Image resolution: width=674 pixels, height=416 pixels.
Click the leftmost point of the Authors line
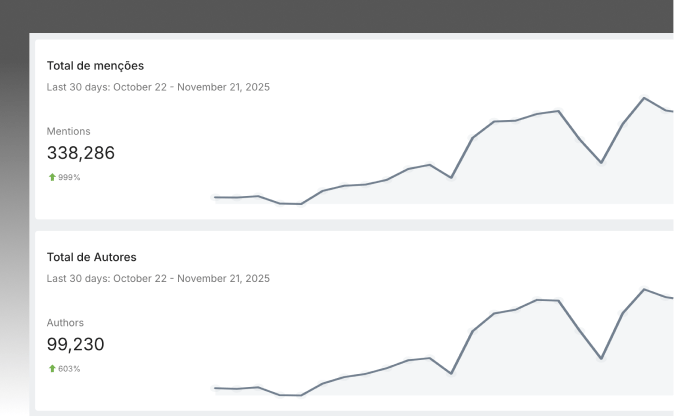[x=215, y=388]
